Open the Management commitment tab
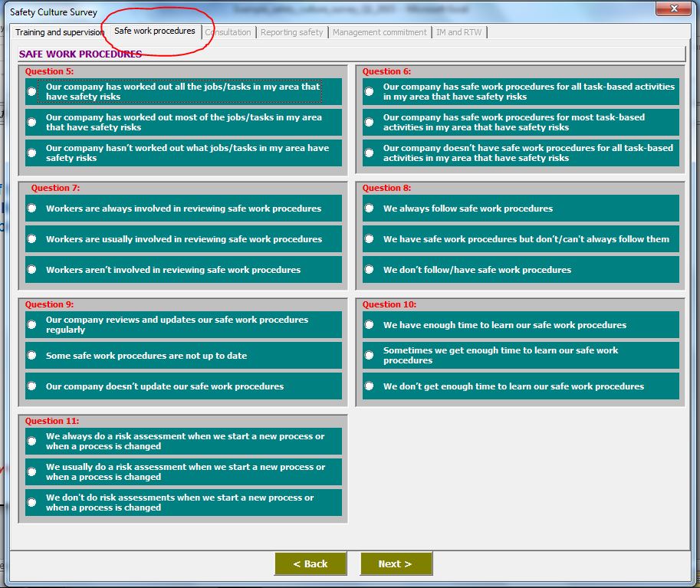The image size is (700, 588). coord(380,32)
